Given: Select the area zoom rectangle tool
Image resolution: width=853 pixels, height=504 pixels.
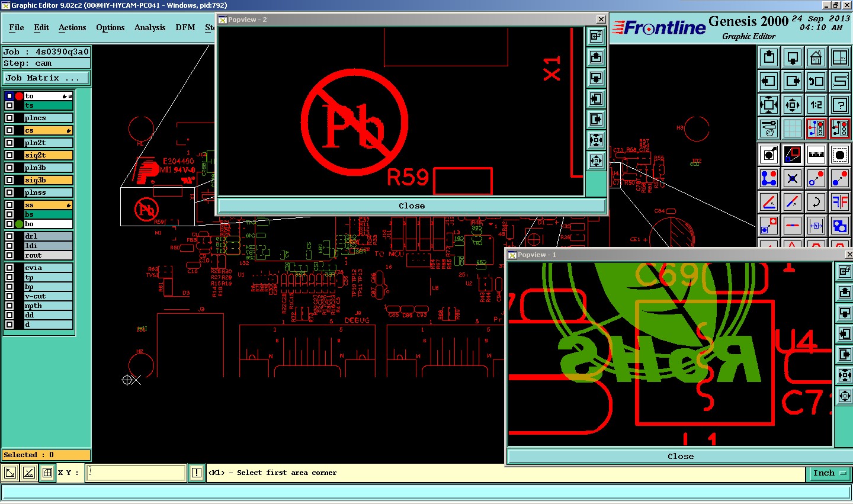Looking at the screenshot, I should point(793,155).
